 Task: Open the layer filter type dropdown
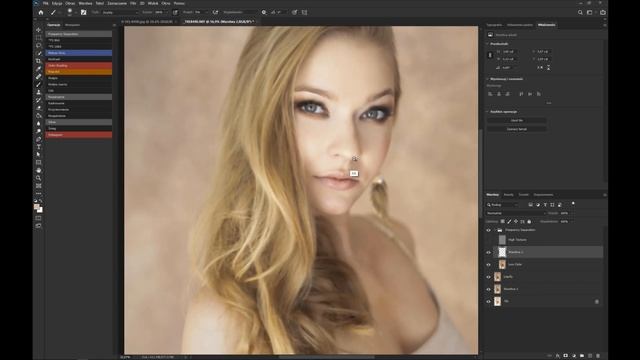pos(502,205)
